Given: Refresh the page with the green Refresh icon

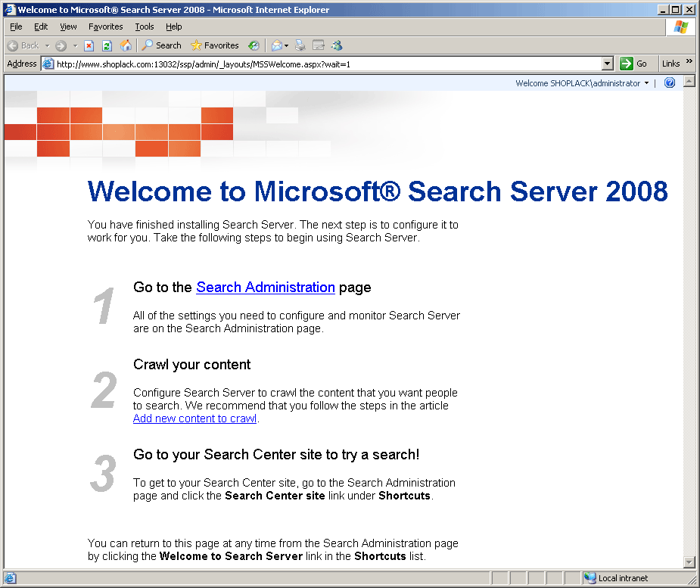Looking at the screenshot, I should tap(107, 45).
